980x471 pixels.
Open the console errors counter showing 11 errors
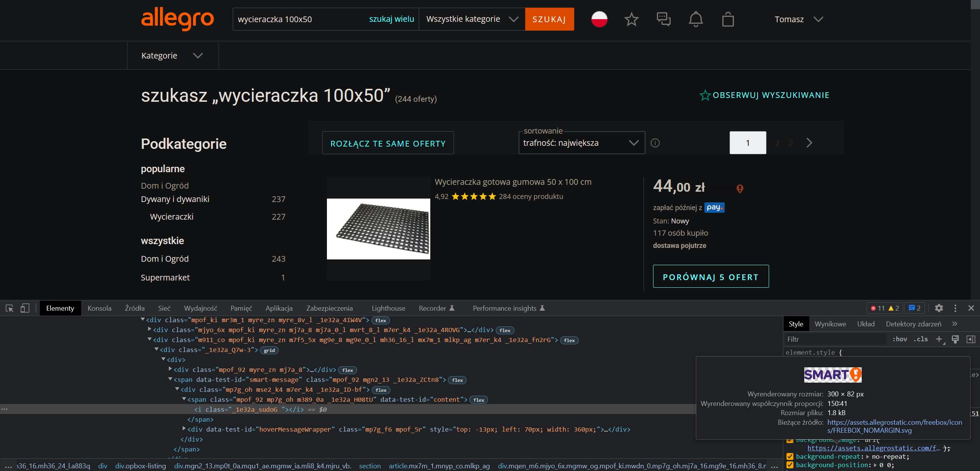879,308
